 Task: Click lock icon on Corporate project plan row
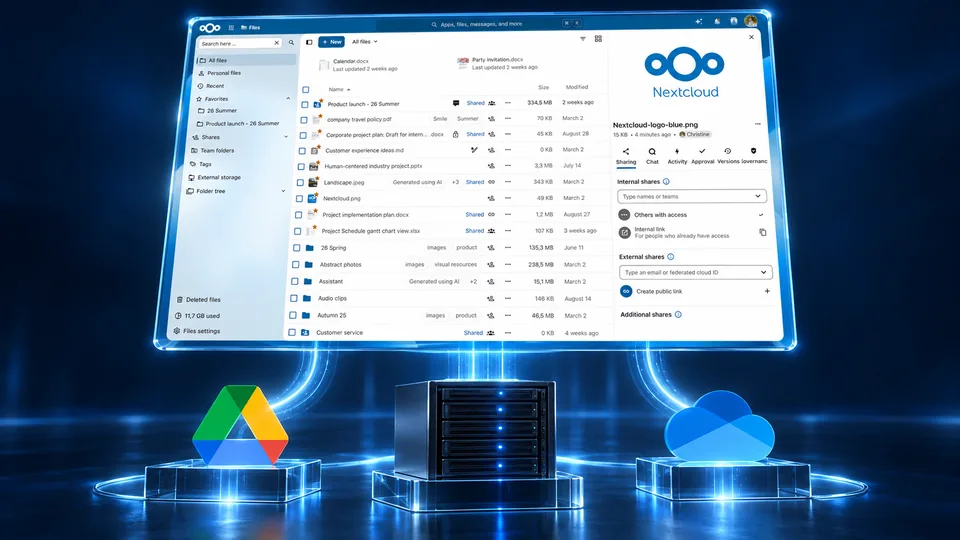coord(455,134)
